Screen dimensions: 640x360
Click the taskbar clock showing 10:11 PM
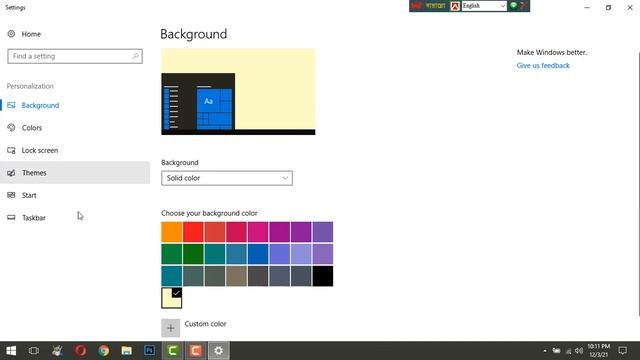click(598, 351)
